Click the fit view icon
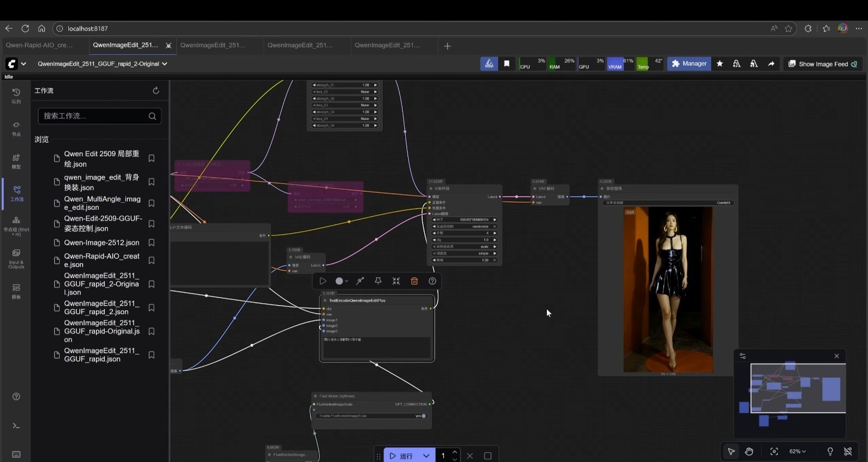The height and width of the screenshot is (462, 868). point(774,451)
